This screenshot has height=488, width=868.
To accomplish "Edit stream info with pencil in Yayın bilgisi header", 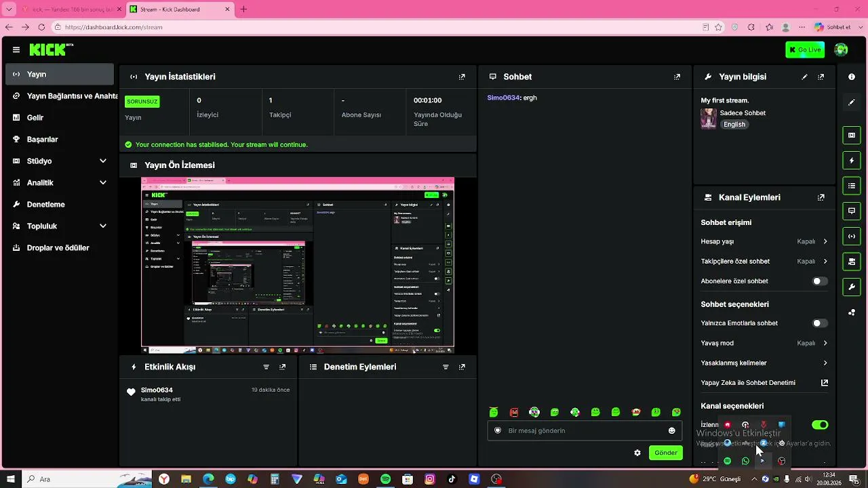I will pyautogui.click(x=805, y=77).
